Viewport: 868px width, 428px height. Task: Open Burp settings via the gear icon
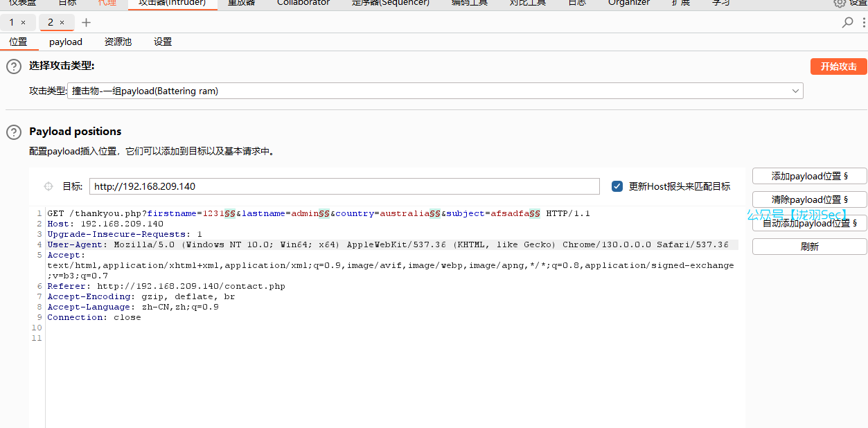tap(840, 3)
